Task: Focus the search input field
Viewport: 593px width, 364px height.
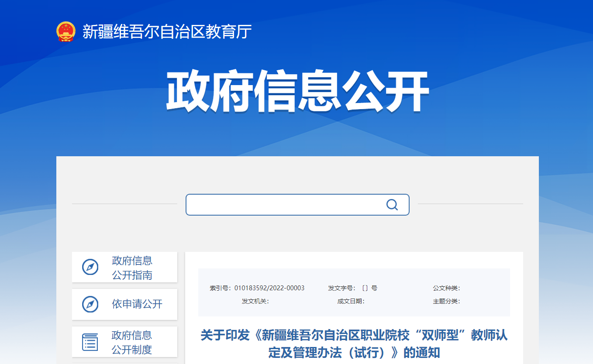Action: point(297,205)
